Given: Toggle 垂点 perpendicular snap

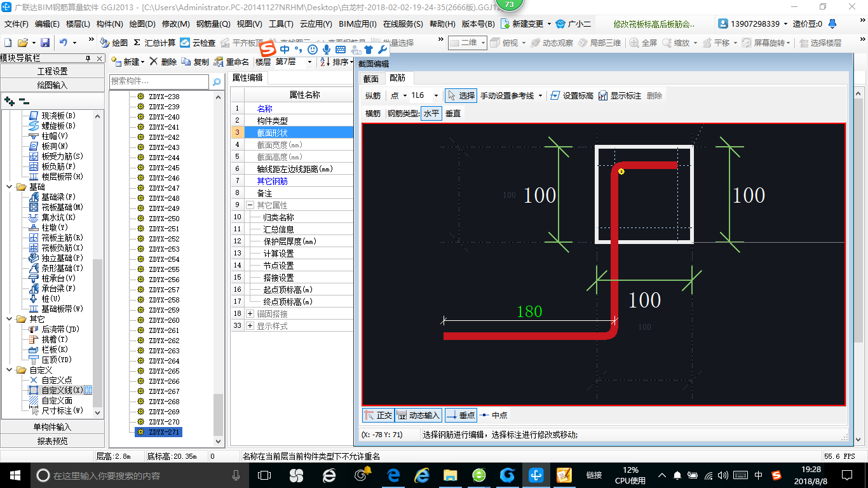Looking at the screenshot, I should (461, 415).
